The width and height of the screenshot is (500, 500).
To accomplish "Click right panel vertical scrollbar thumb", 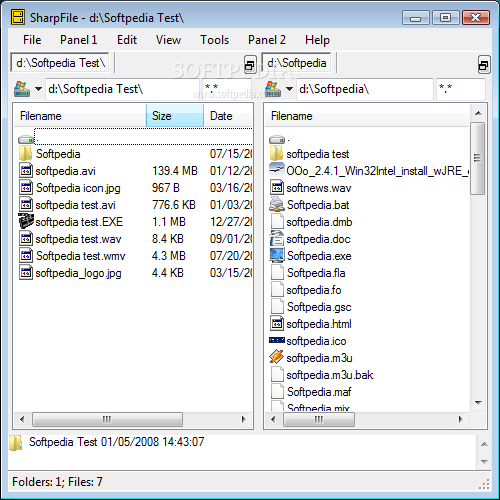I will (478, 158).
